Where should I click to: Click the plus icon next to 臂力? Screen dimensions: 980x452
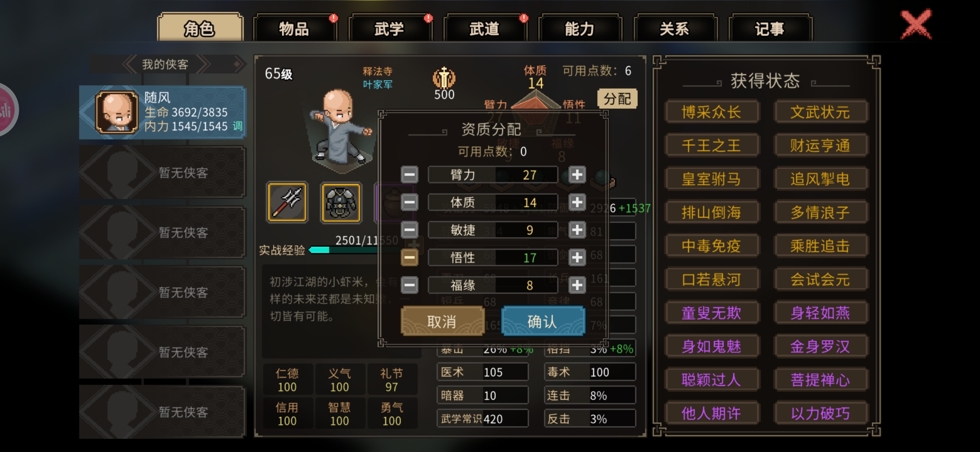577,175
